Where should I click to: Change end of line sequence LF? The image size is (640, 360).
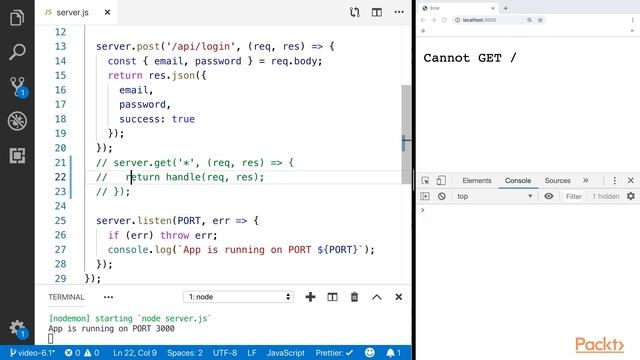pos(252,353)
